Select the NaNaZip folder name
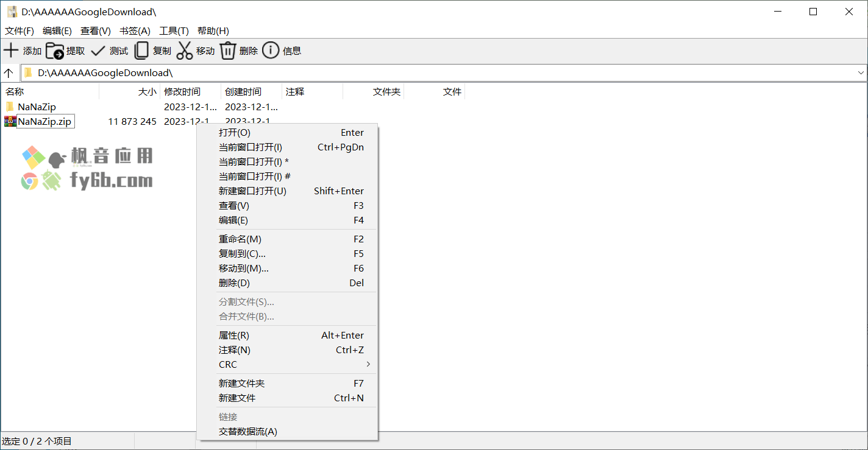The height and width of the screenshot is (450, 868). pos(37,107)
